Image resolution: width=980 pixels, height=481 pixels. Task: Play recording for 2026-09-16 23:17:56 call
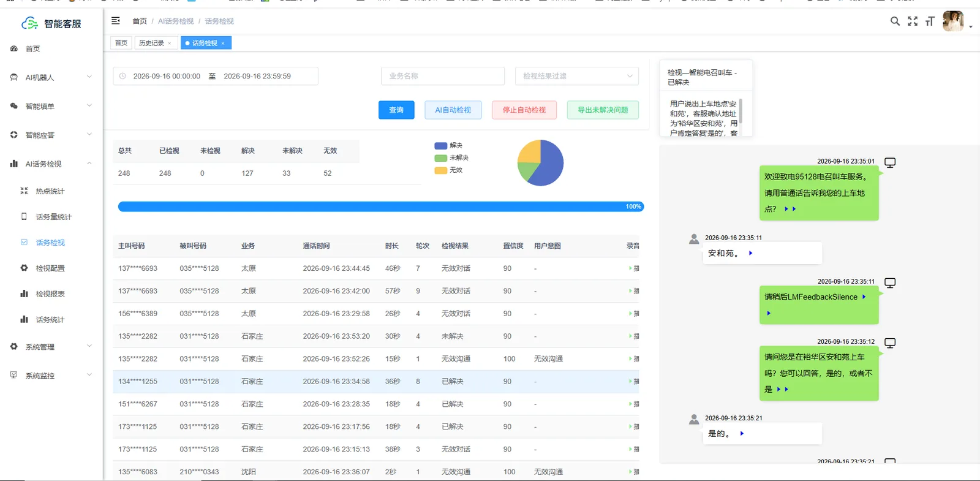tap(634, 427)
